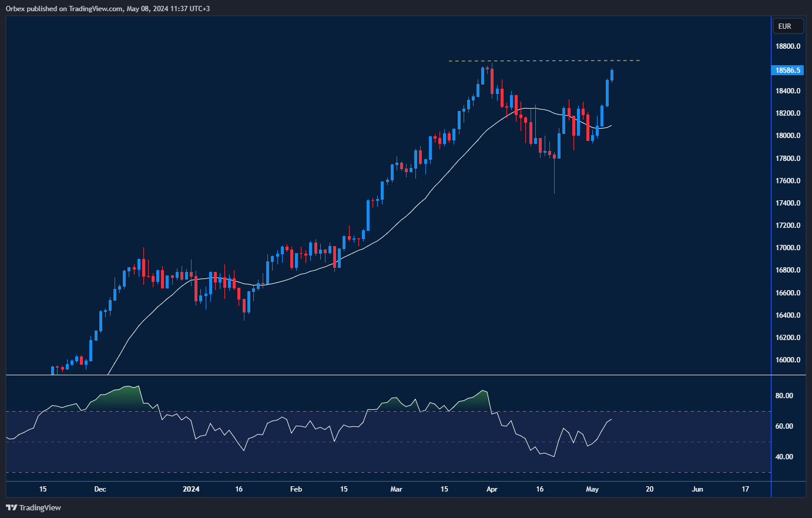Click the 16000.0 price scale label

787,360
